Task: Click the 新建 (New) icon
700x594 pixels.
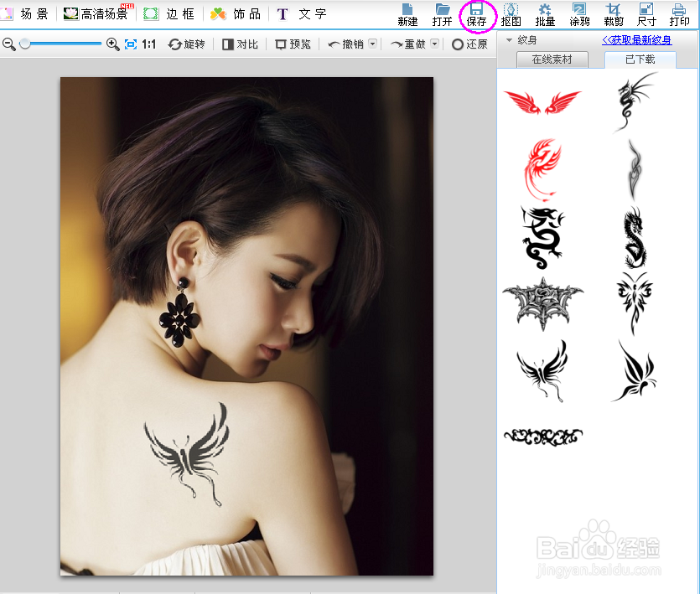Action: [407, 15]
